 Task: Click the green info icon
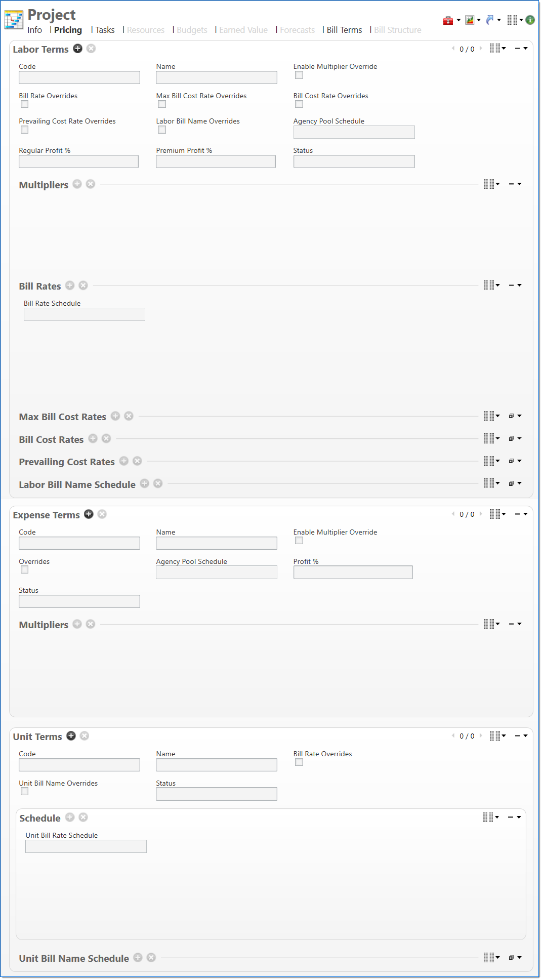(x=530, y=20)
